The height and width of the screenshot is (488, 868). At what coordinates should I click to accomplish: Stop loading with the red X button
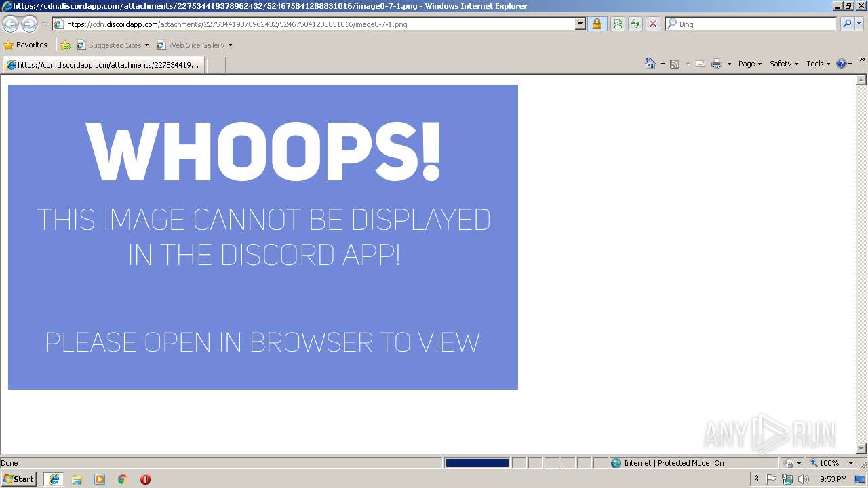pos(653,24)
